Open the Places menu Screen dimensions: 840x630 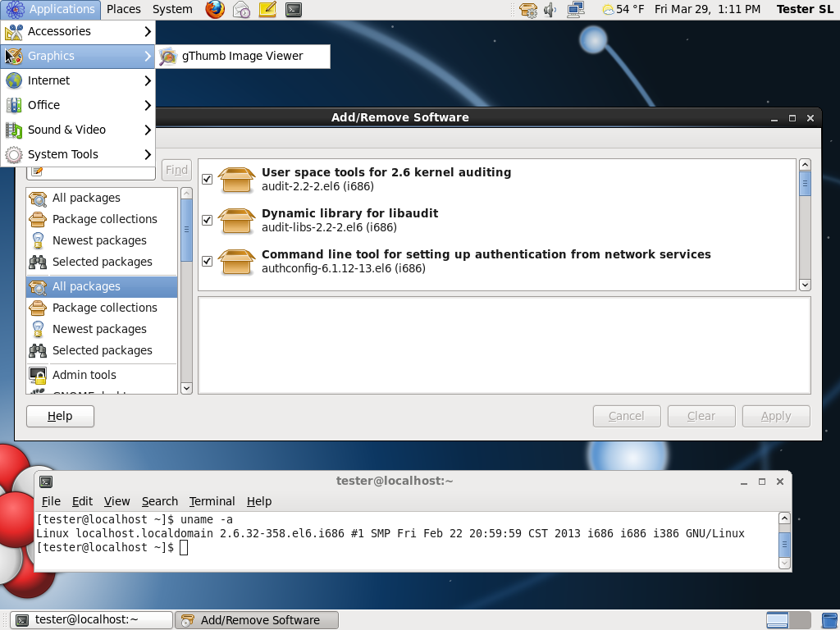pos(124,9)
